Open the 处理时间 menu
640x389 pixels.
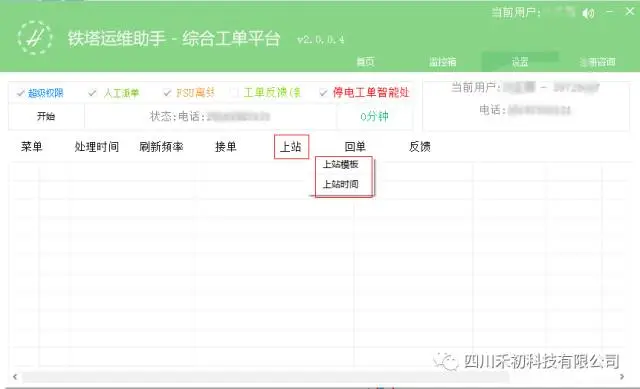coord(97,147)
